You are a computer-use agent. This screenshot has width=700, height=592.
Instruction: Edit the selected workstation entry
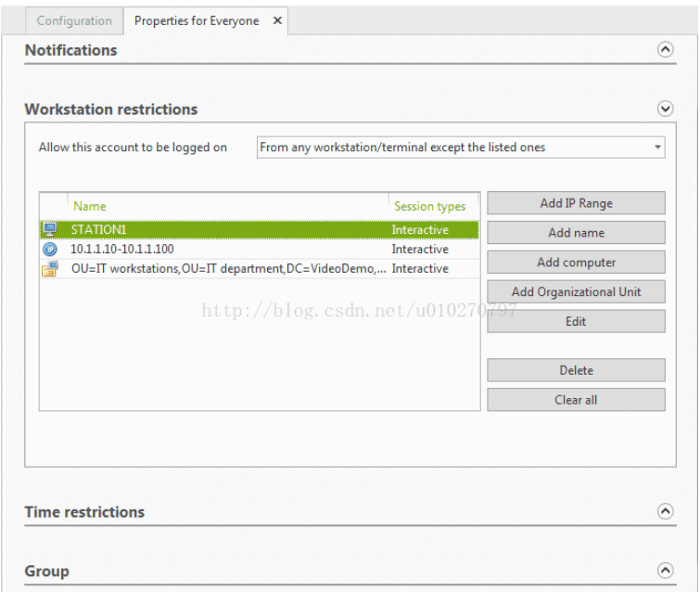click(x=576, y=322)
